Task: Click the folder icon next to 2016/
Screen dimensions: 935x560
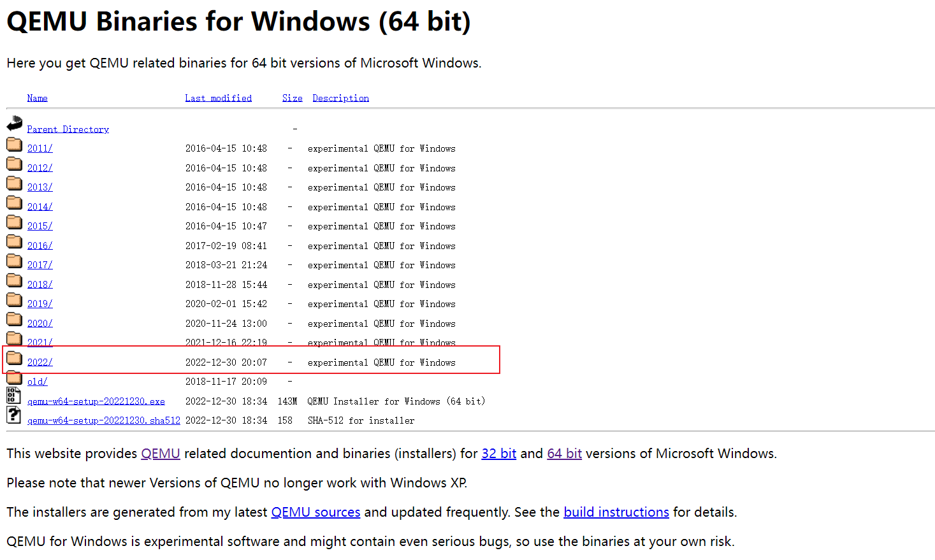Action: click(x=15, y=241)
